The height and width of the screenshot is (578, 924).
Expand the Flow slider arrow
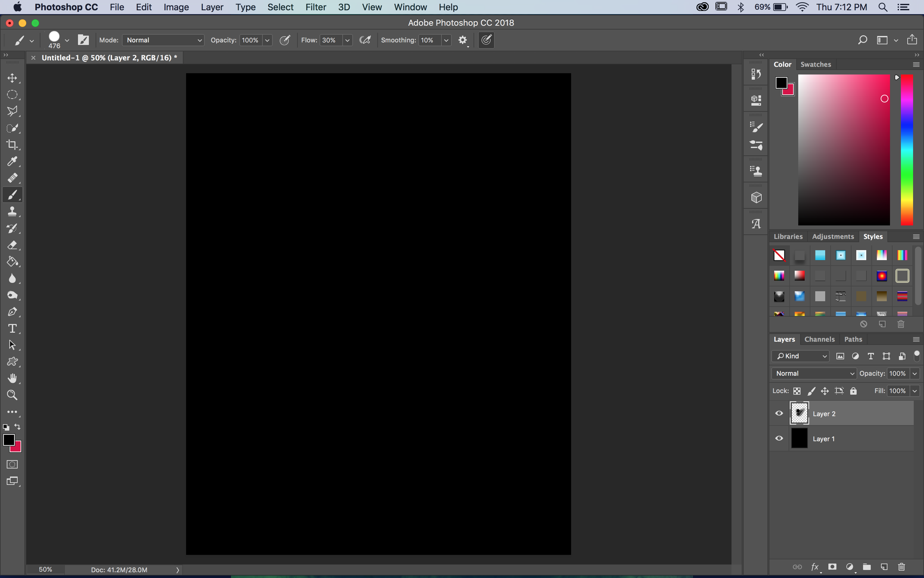tap(347, 40)
